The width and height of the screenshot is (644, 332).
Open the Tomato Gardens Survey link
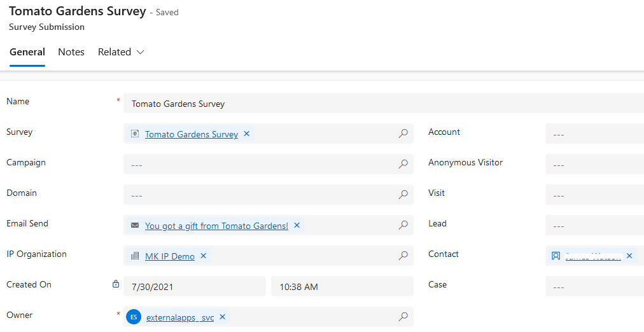[192, 134]
